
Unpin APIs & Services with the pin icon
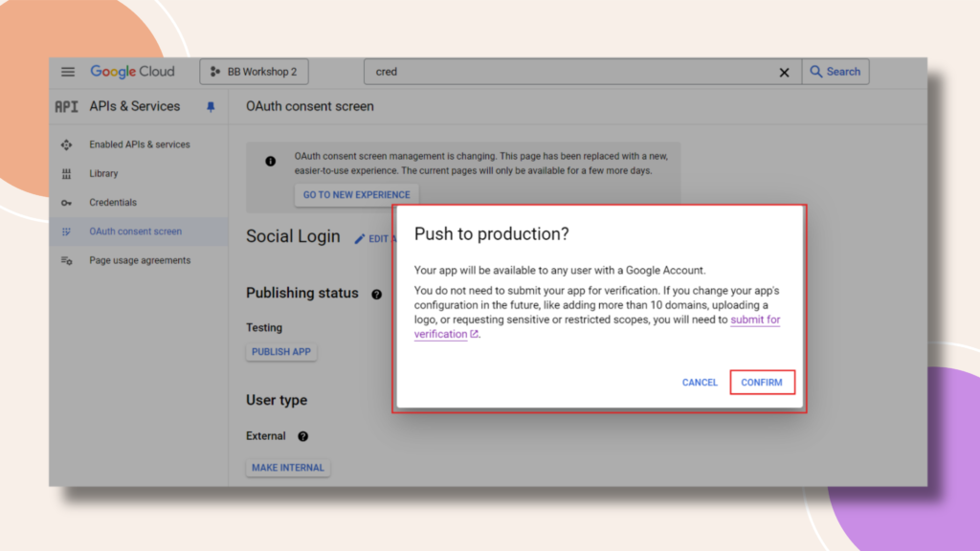point(211,107)
